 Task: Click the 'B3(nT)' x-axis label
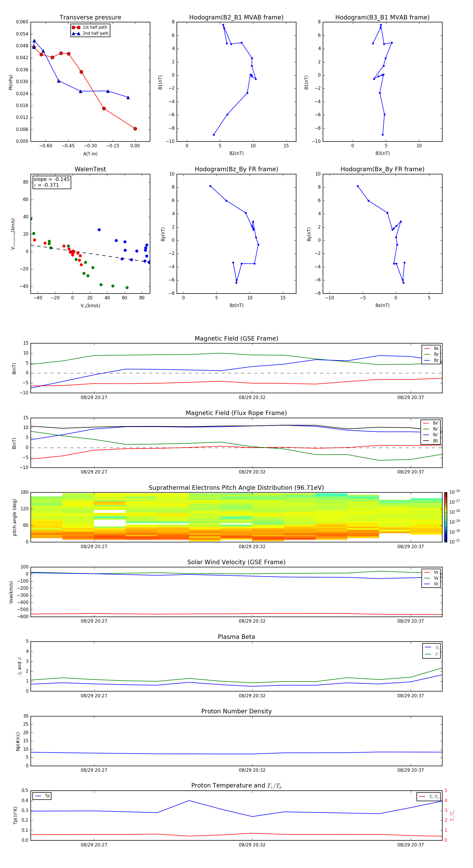click(382, 153)
